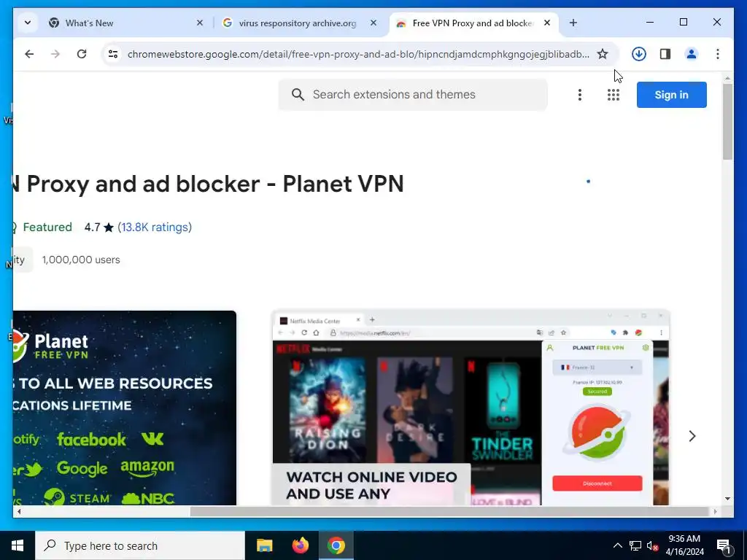
Task: Click the Chrome taskbar icon
Action: click(336, 545)
